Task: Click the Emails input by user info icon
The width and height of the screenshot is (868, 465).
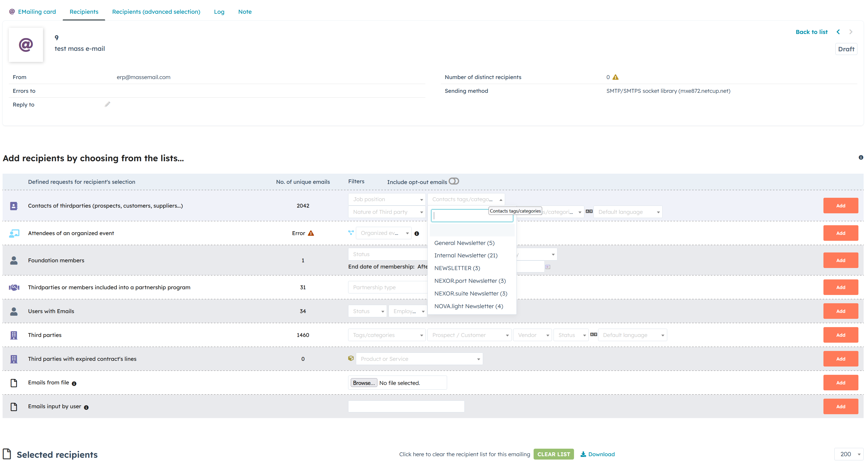Action: point(86,407)
